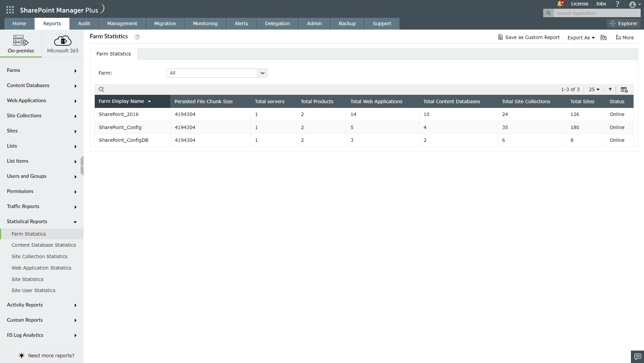Expand the Lists sidebar section
Screen dimensions: 644x363
click(42, 146)
